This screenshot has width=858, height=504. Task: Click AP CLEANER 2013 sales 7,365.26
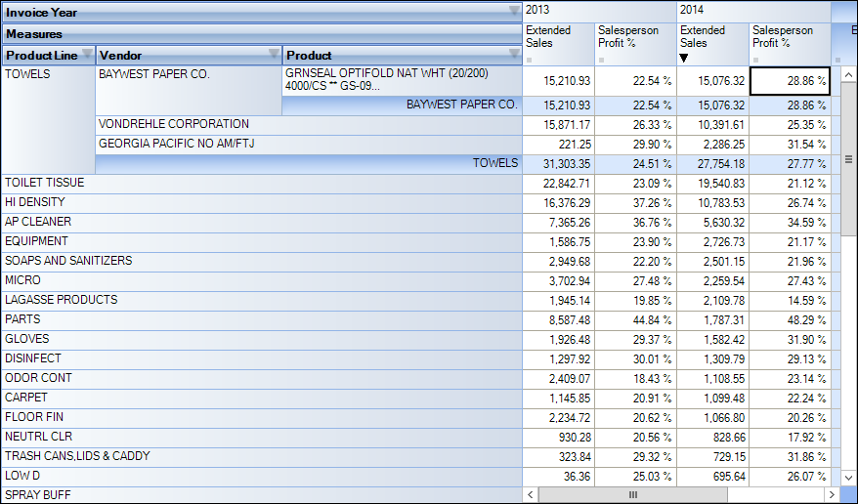coord(559,223)
